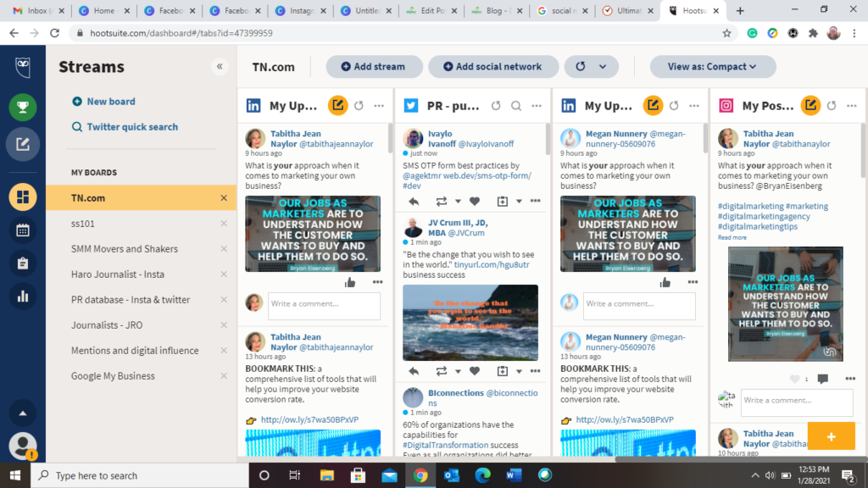Open options menu of the PR Twitter stream
This screenshot has width=868, height=488.
[x=537, y=106]
